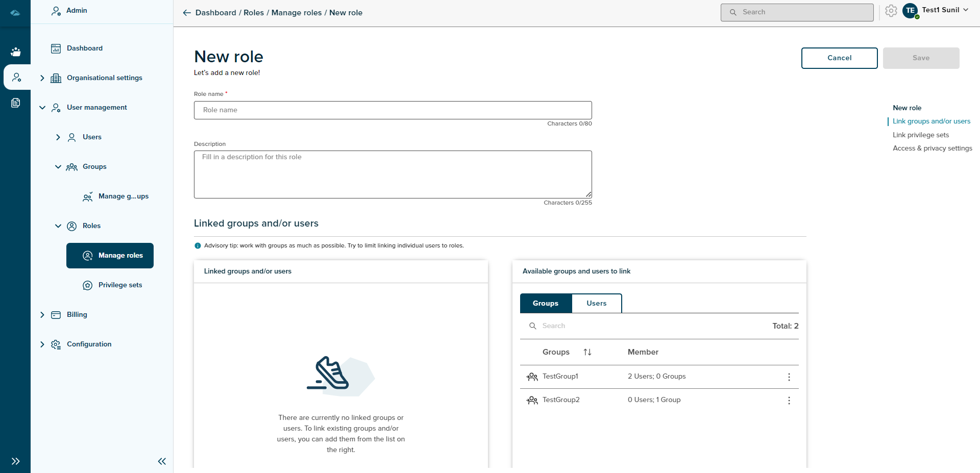The image size is (980, 473).
Task: Click the Member column header
Action: (643, 352)
